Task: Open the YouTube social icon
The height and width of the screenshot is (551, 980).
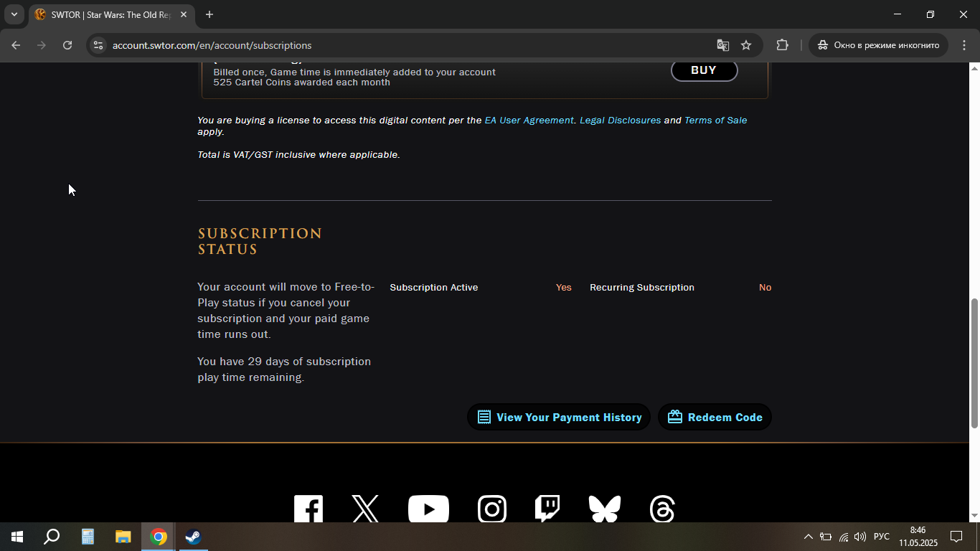Action: 428,509
